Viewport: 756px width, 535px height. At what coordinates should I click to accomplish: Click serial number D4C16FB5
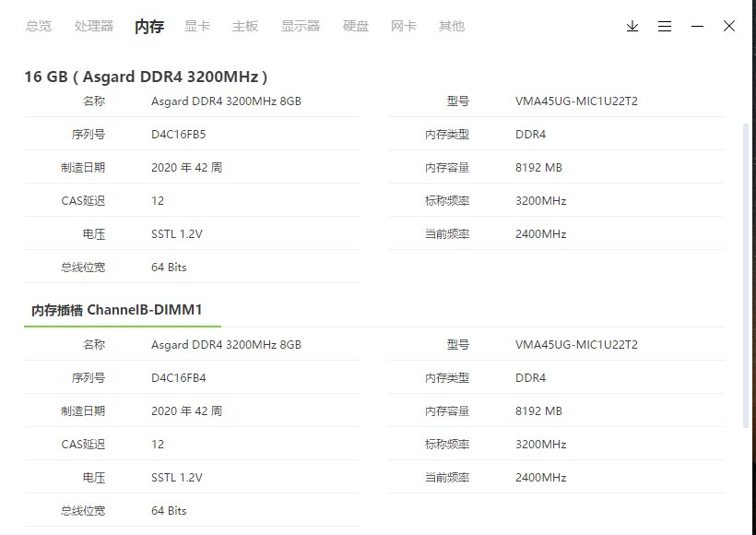[x=178, y=134]
